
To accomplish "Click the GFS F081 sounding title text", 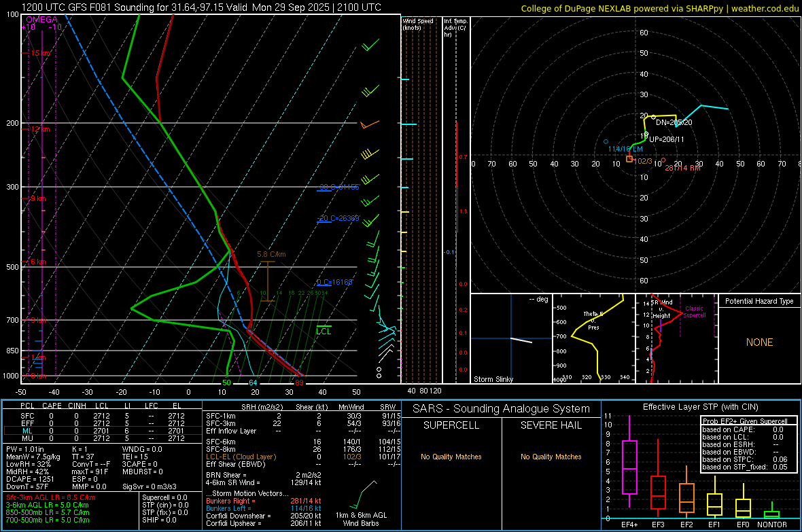I will (201, 7).
